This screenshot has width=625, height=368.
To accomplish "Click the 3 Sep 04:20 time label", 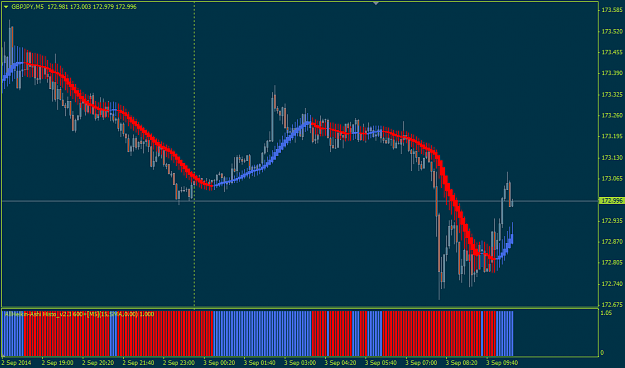I will click(x=340, y=363).
